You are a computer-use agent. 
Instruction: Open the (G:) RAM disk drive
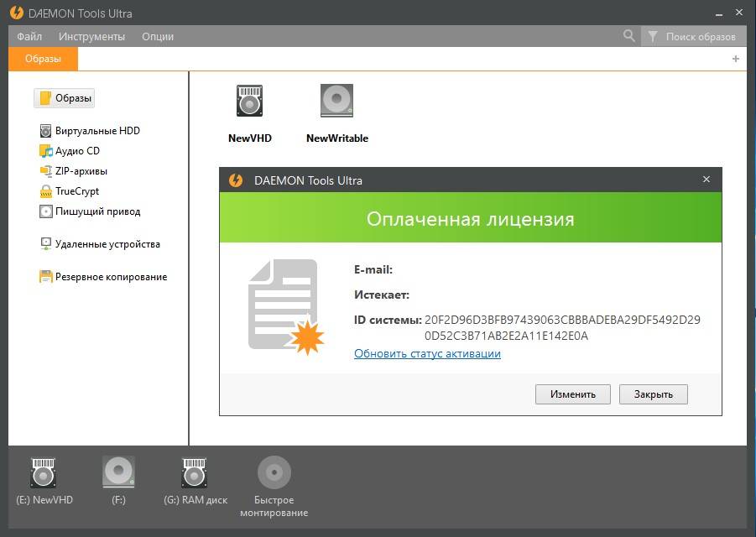195,473
